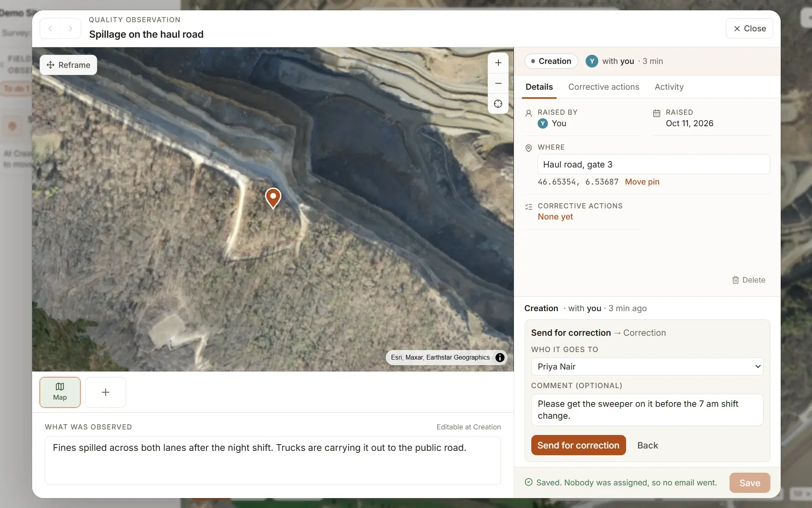Select the orange location pin on the map
This screenshot has height=508, width=812.
[273, 198]
